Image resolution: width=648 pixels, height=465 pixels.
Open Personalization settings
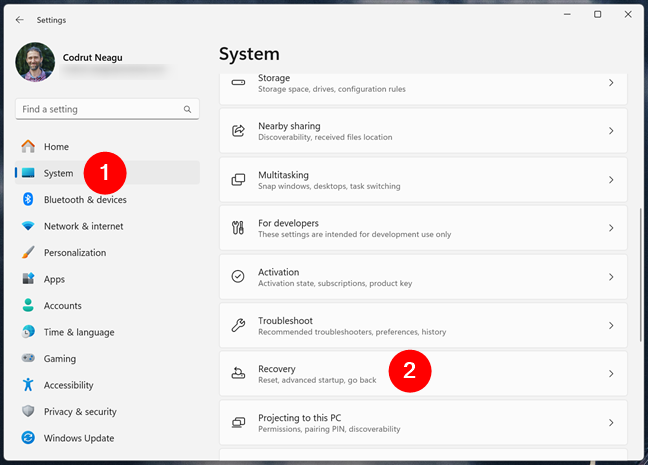click(107, 253)
